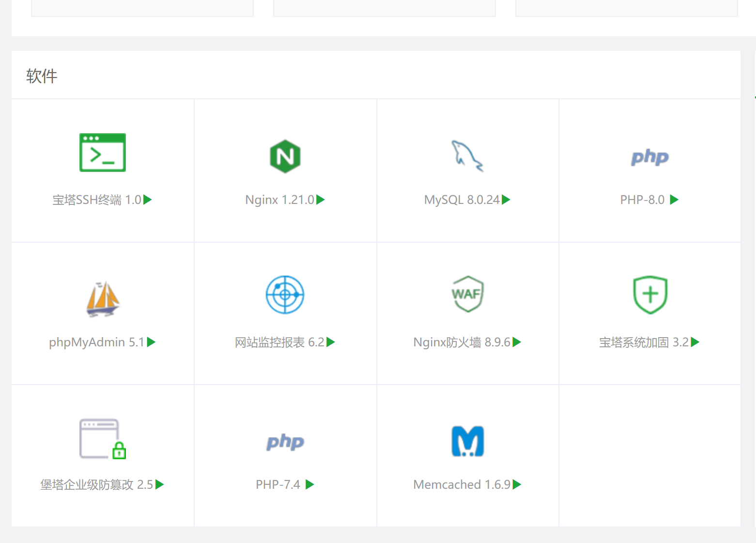Open the Memcached 1.6.9 label
The width and height of the screenshot is (756, 543).
coord(462,484)
